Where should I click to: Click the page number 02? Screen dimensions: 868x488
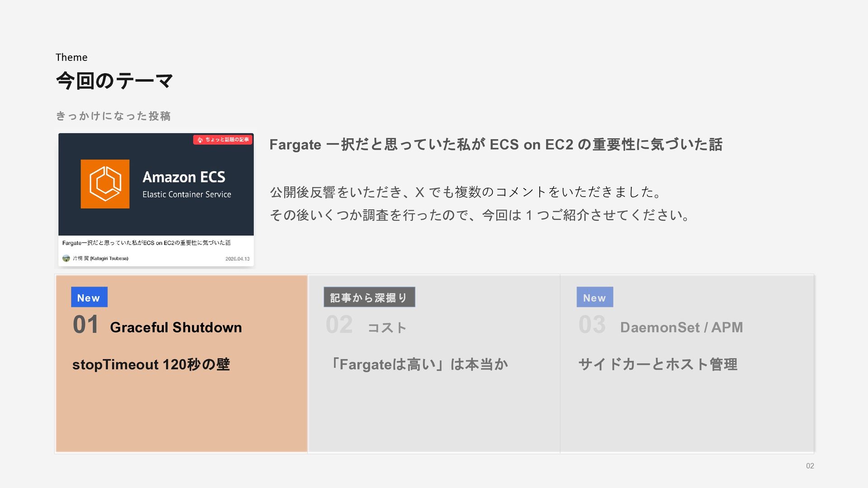(x=810, y=466)
